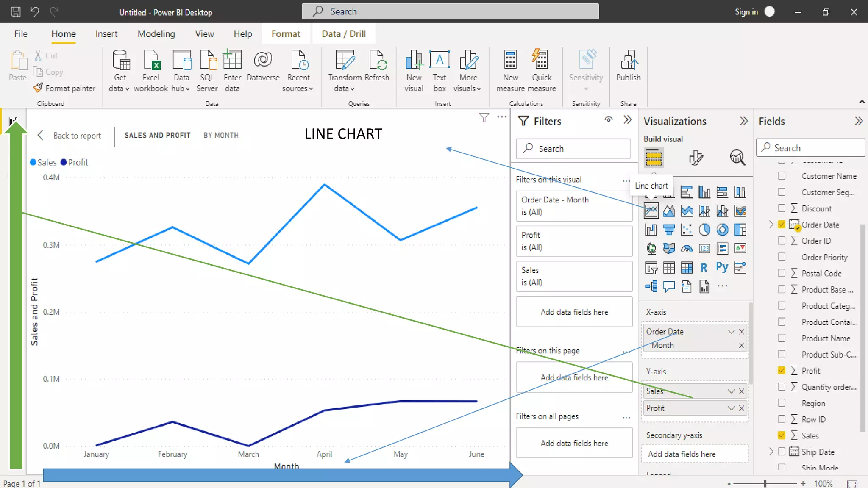Open the Sales y-axis field dropdown
The width and height of the screenshot is (868, 488).
[731, 391]
